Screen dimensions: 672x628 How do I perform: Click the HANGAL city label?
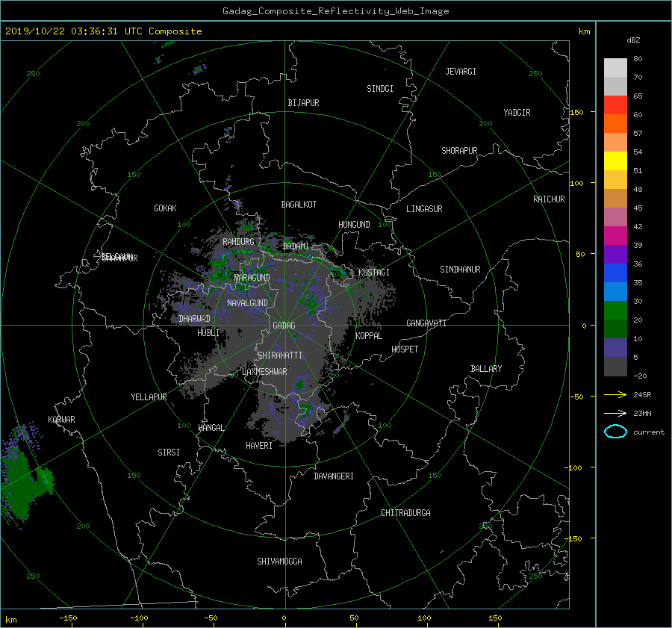point(211,428)
